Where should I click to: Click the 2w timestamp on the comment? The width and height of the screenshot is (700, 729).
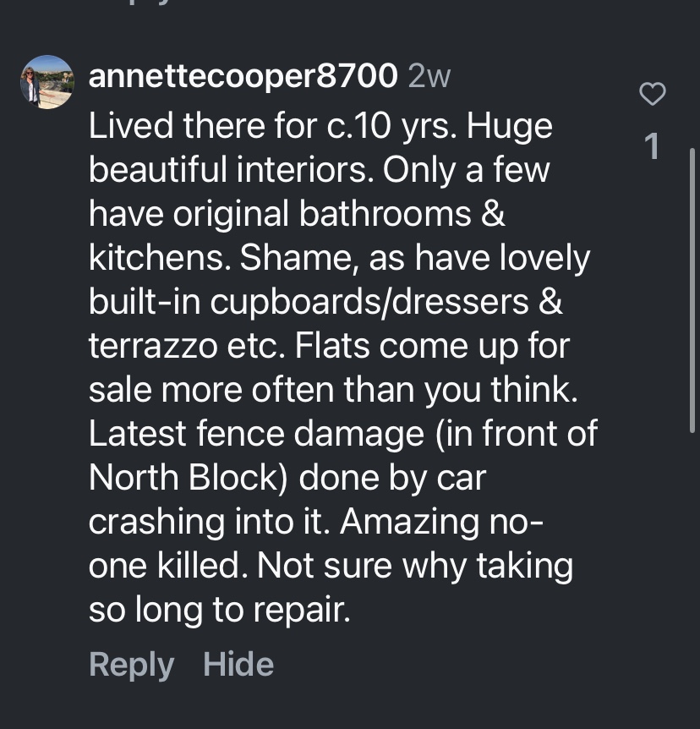pyautogui.click(x=429, y=77)
